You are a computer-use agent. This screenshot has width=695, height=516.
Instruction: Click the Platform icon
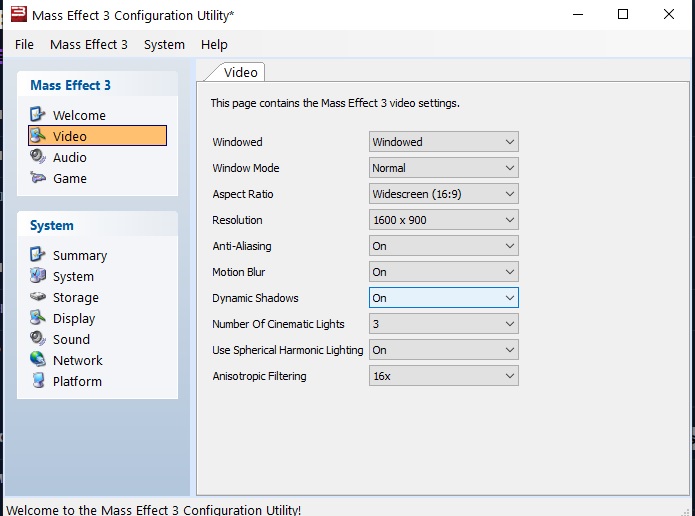[x=39, y=380]
